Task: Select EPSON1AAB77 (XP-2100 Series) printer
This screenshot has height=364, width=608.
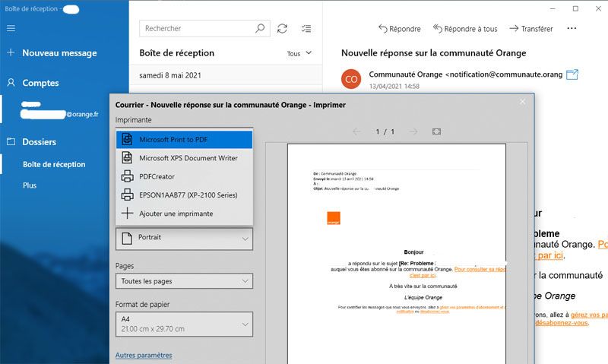Action: 184,195
